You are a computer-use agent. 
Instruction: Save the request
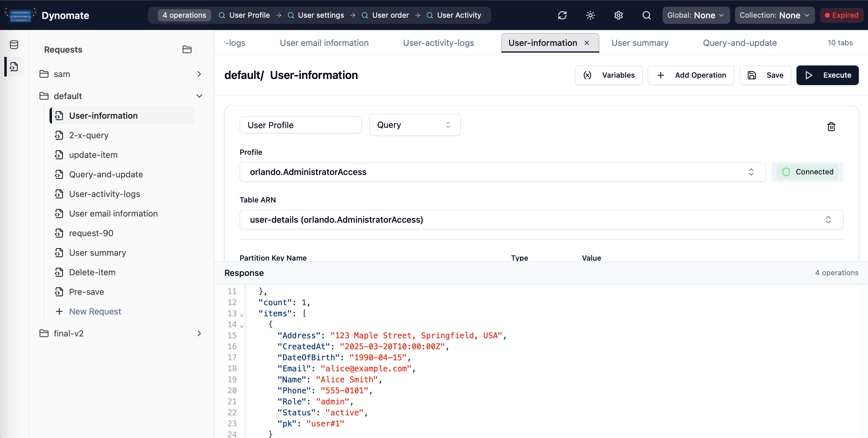coord(765,75)
